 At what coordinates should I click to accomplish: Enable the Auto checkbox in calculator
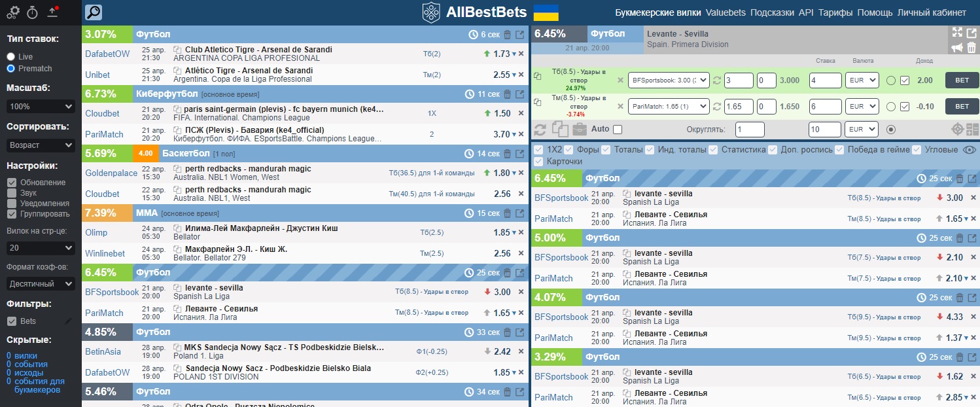618,129
